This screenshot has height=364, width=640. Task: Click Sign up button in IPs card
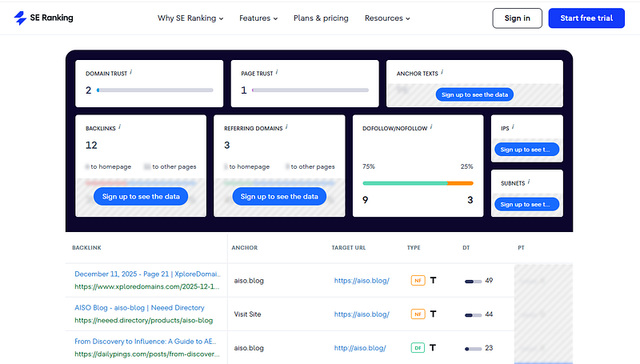tap(526, 150)
